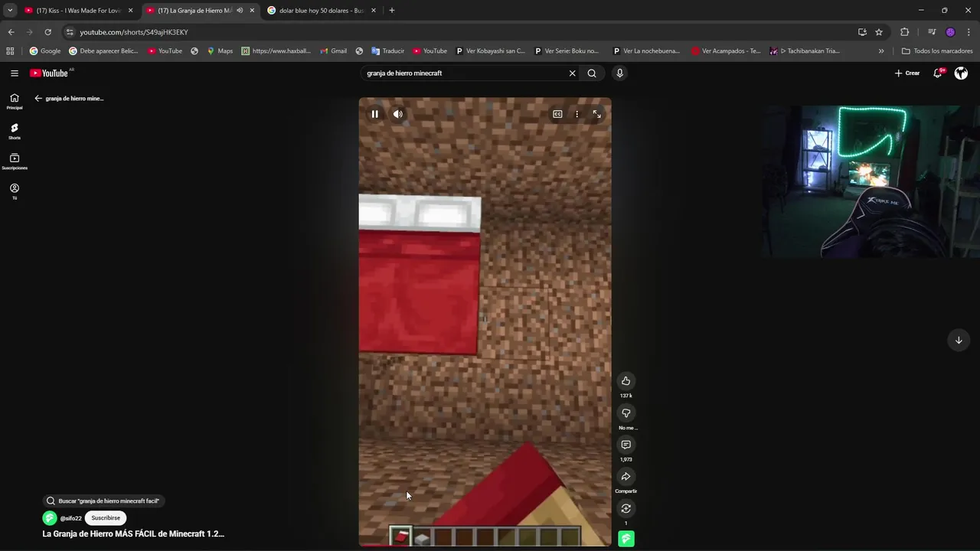
Task: Show more bookmarks with the chevron
Action: pyautogui.click(x=881, y=51)
